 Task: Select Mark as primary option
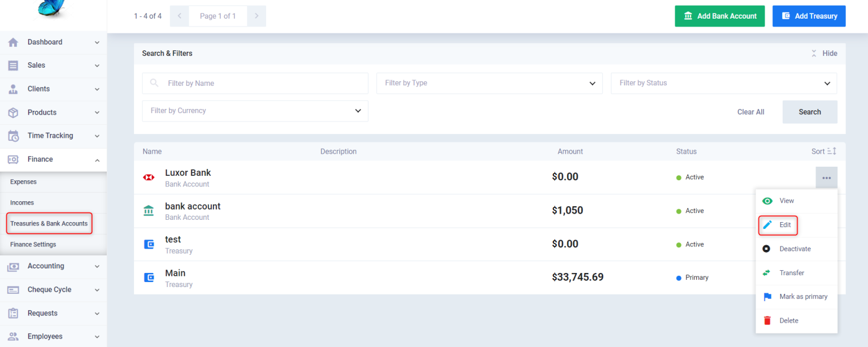[796, 297]
